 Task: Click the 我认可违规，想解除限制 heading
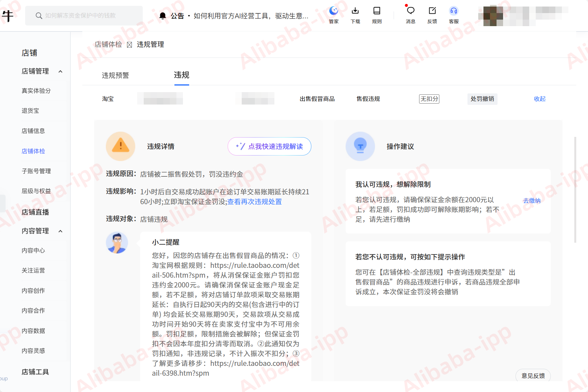pos(393,184)
